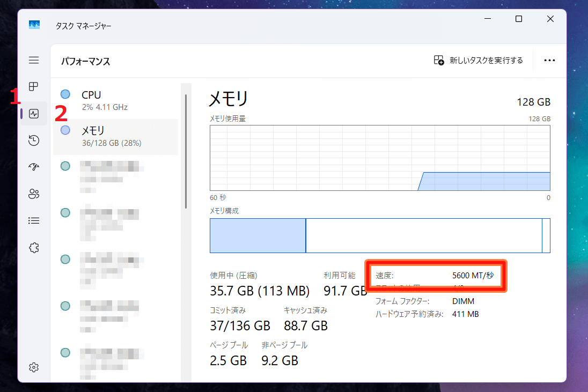This screenshot has width=588, height=392.
Task: Click the performance list vertical scrollbar
Action: point(186,150)
